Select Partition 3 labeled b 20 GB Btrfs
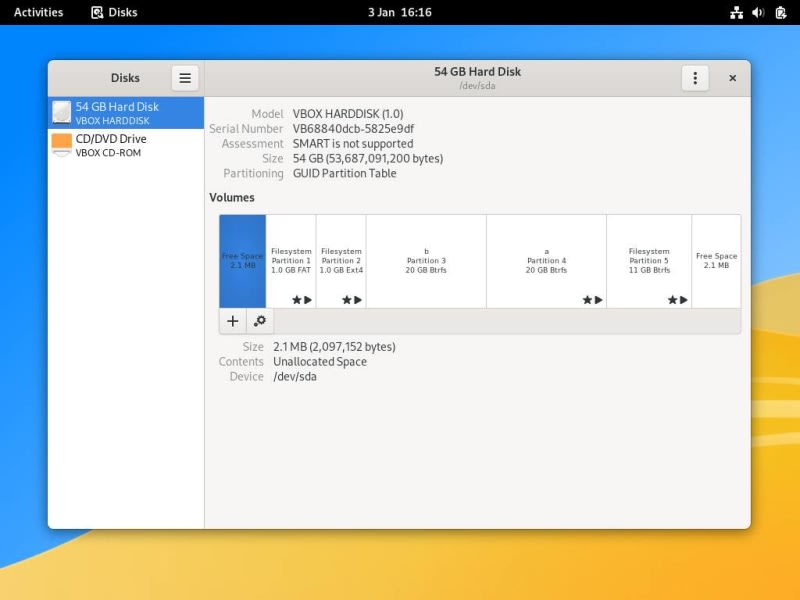 [x=426, y=261]
